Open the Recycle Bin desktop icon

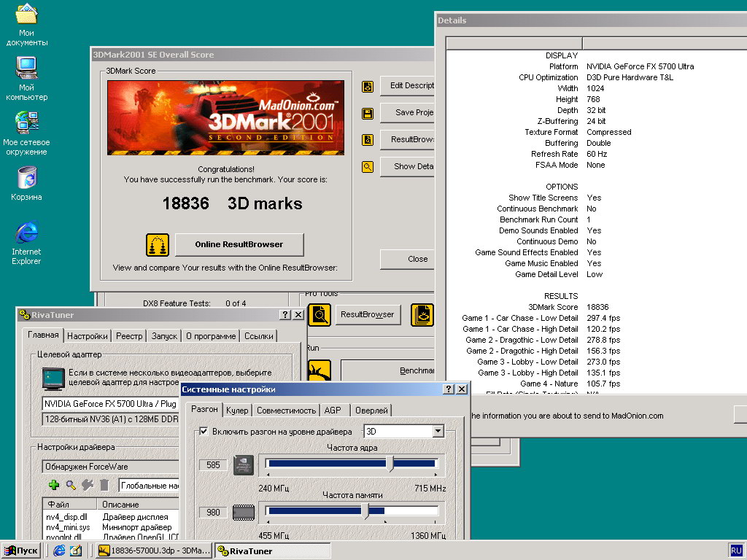point(27,183)
